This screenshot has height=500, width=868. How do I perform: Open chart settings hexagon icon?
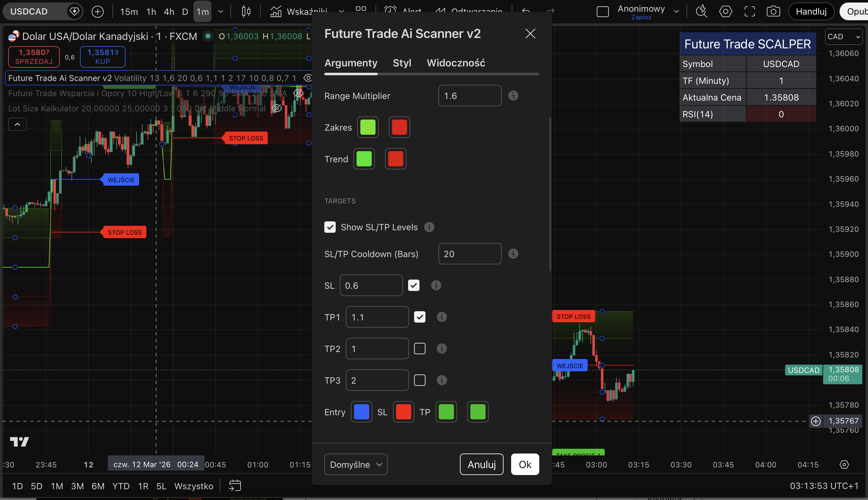(725, 12)
